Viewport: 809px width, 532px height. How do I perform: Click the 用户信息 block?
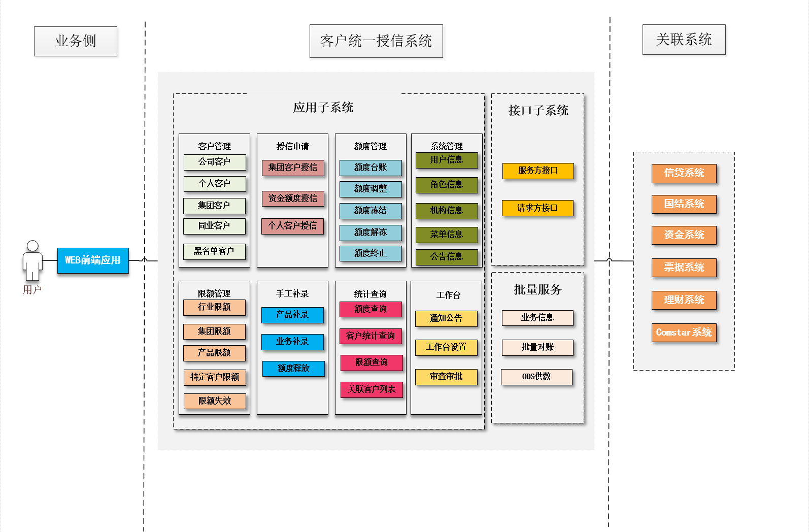pos(447,160)
